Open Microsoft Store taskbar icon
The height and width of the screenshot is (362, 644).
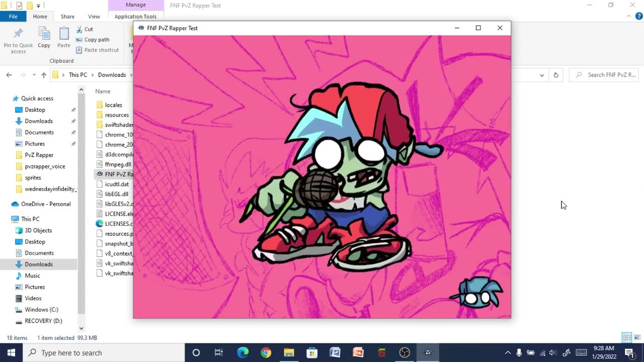[x=312, y=352]
